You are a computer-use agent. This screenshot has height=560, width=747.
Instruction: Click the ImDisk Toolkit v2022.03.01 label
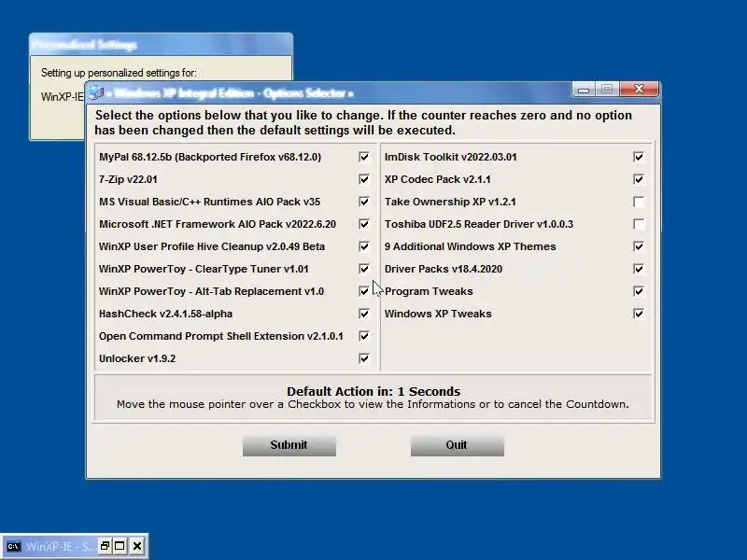(x=451, y=157)
